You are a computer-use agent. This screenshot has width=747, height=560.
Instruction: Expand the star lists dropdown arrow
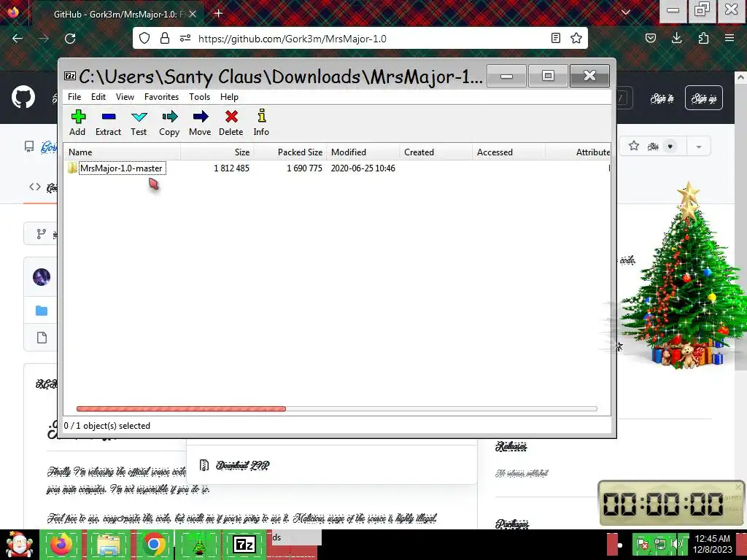(699, 147)
